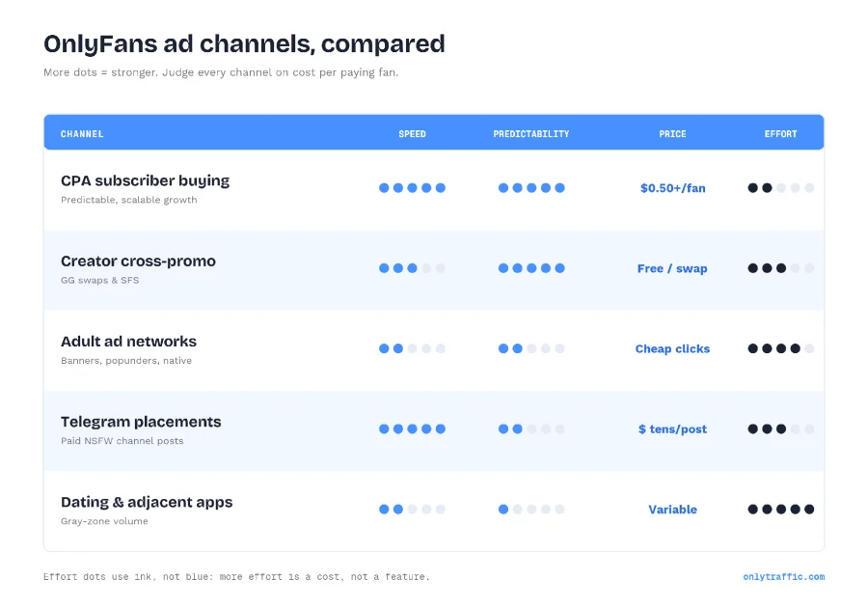Click the 'CPA subscriber buying' row title
Image resolution: width=868 pixels, height=608 pixels.
[145, 181]
